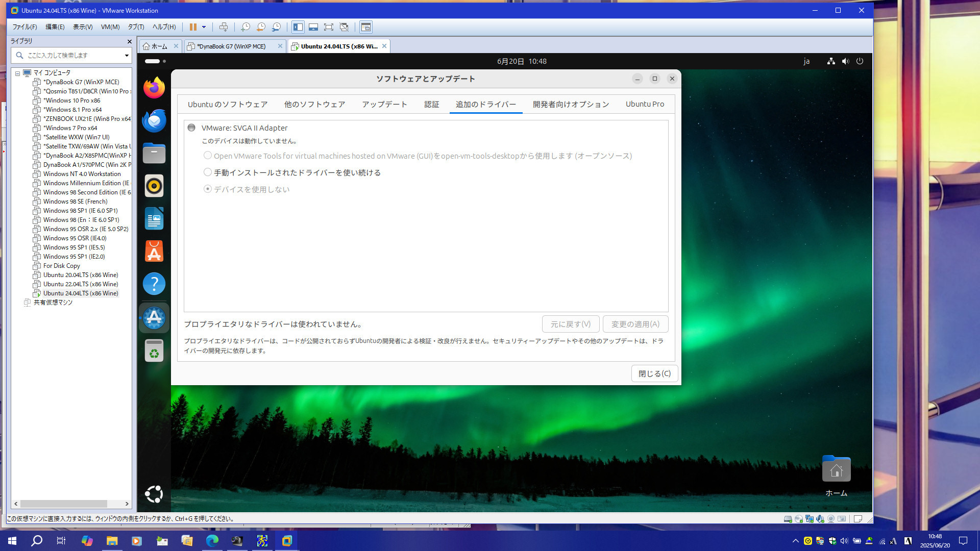
Task: Switch to the Ubuntu Pro tab
Action: click(x=645, y=104)
